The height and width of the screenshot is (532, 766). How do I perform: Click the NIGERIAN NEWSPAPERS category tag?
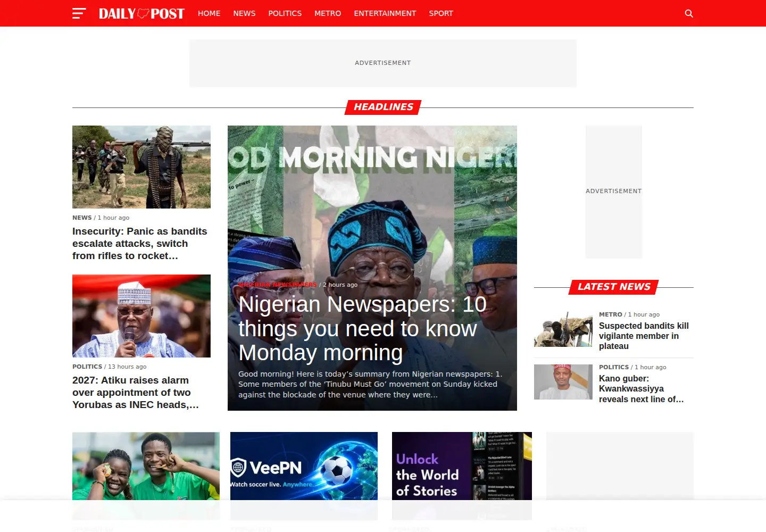pyautogui.click(x=278, y=285)
